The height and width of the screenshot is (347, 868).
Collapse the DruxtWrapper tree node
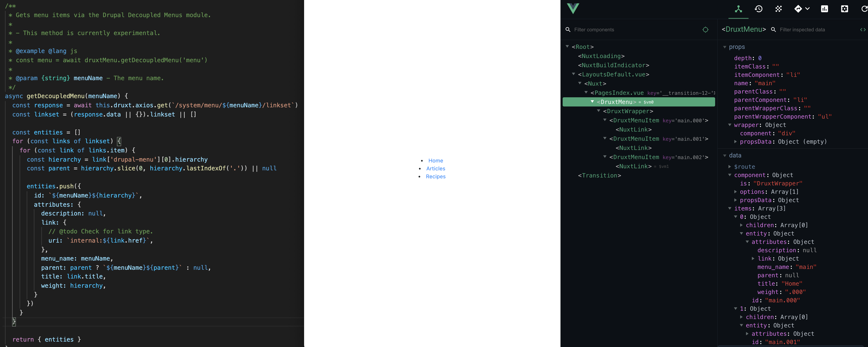(x=599, y=111)
